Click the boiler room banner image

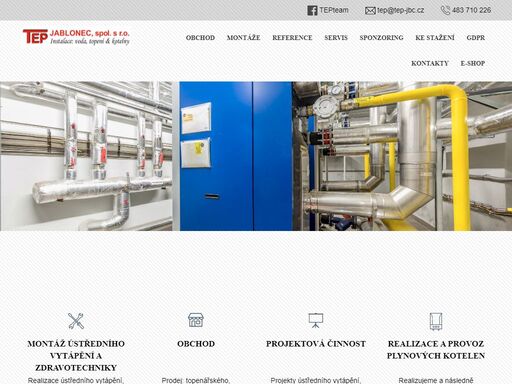coord(256,156)
